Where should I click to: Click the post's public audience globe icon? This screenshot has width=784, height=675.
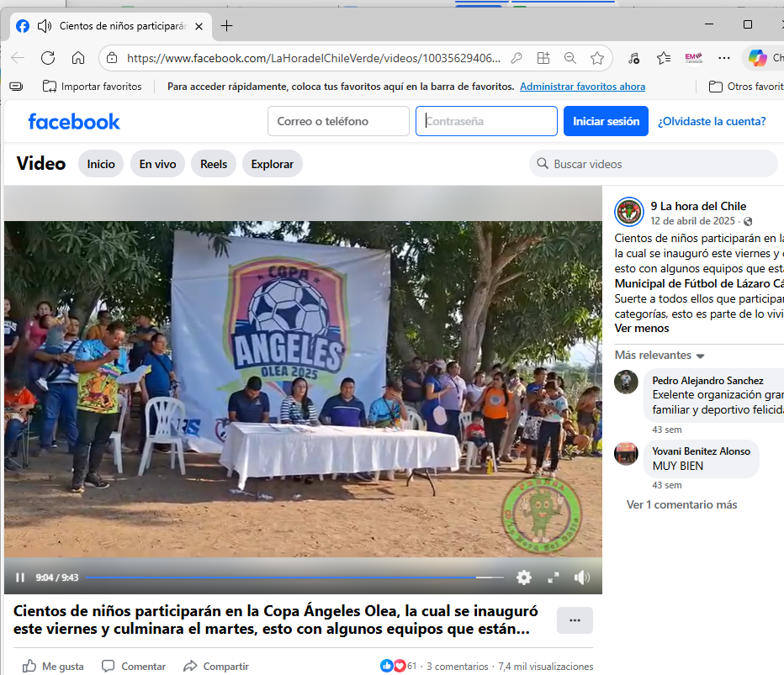coord(748,221)
